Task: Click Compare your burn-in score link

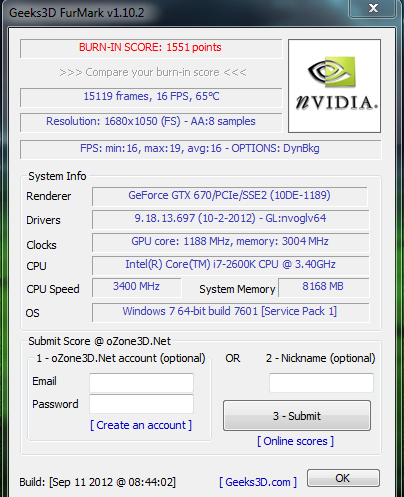Action: pos(153,72)
